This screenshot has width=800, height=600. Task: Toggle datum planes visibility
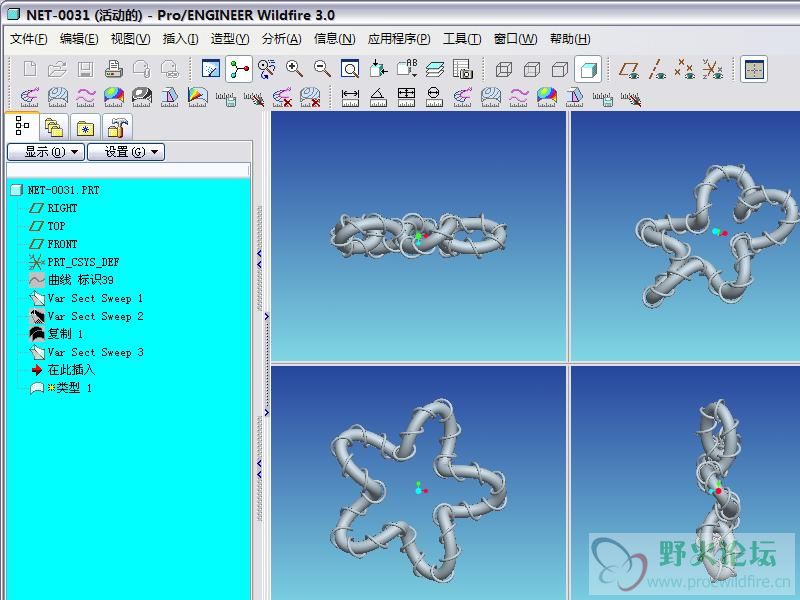click(x=630, y=69)
